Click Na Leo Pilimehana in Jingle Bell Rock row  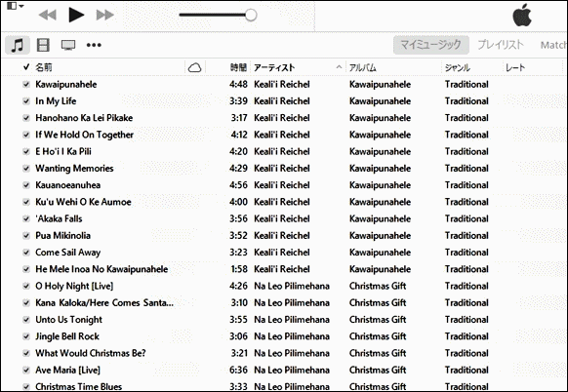(292, 336)
